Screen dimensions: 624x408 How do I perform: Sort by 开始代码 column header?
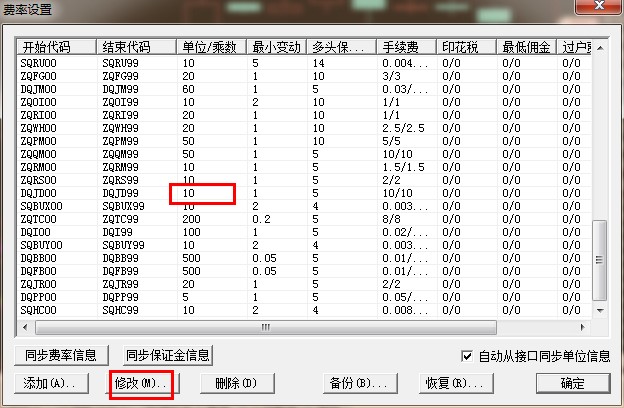point(56,47)
